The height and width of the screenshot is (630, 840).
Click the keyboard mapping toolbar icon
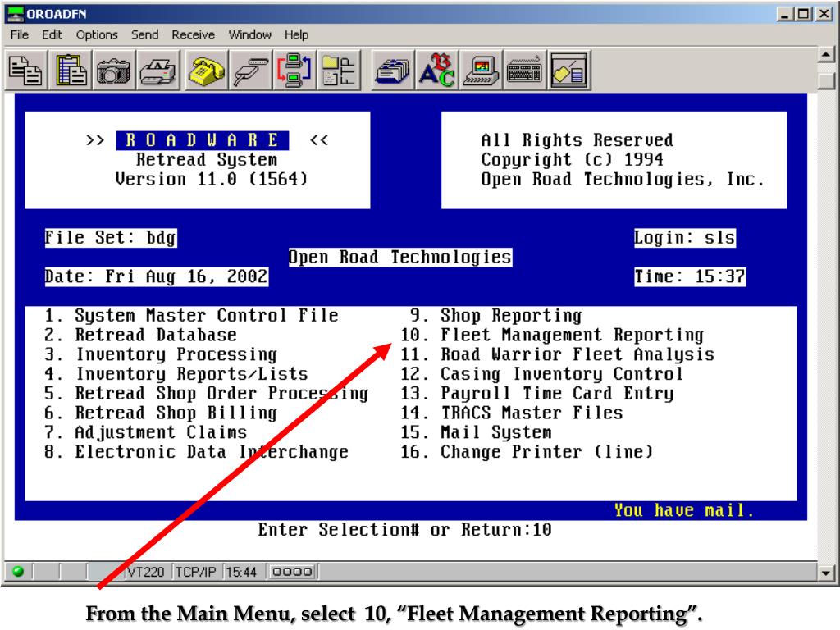pyautogui.click(x=524, y=71)
